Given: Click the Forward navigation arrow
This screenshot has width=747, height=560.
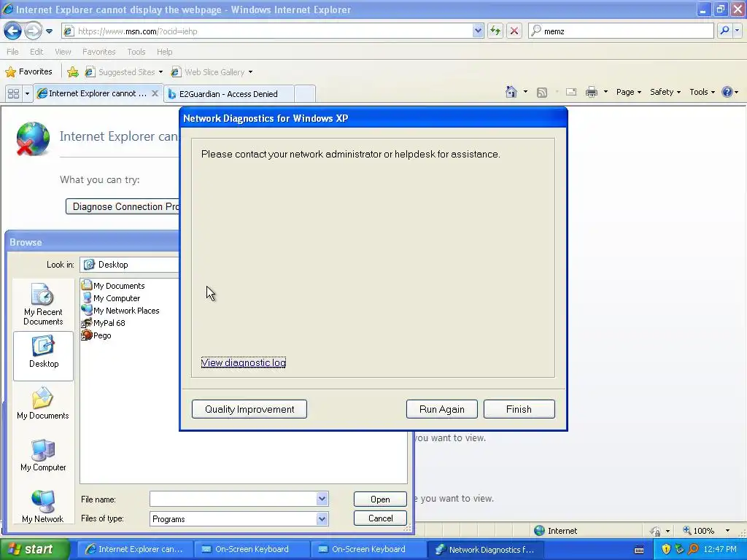Looking at the screenshot, I should (33, 31).
